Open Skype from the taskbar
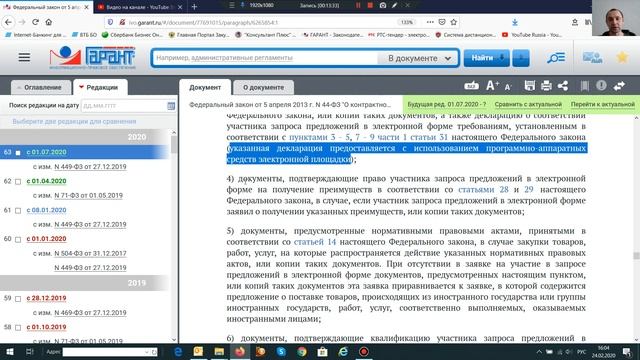The width and height of the screenshot is (640, 360). tap(281, 351)
